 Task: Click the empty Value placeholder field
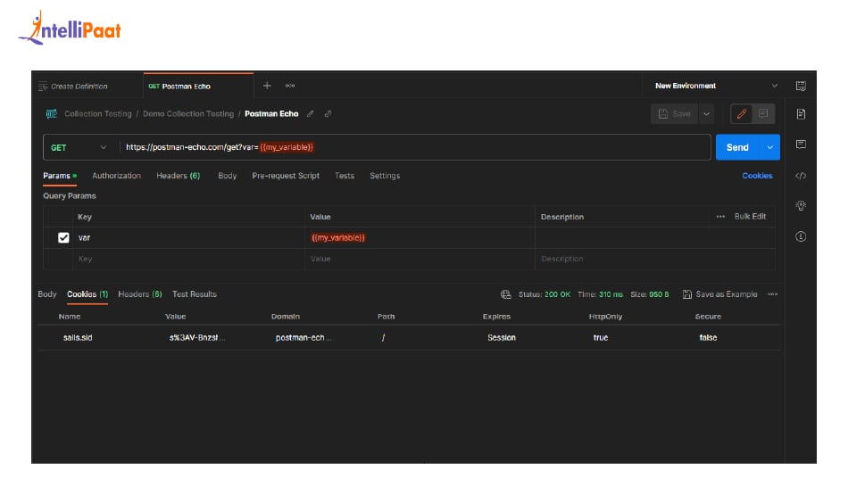(x=420, y=260)
